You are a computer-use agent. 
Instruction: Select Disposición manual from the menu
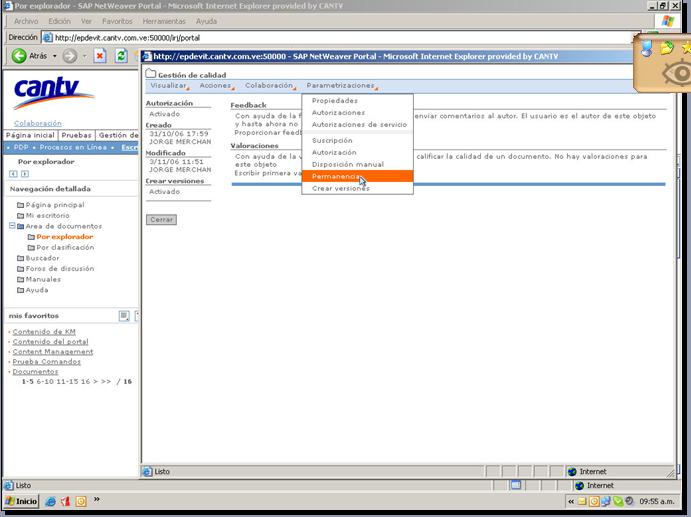357,164
